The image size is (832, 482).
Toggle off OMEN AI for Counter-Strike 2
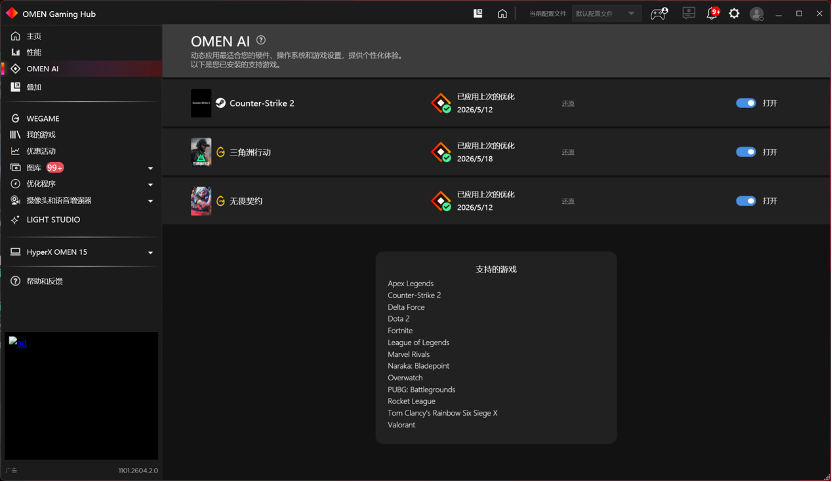(746, 103)
